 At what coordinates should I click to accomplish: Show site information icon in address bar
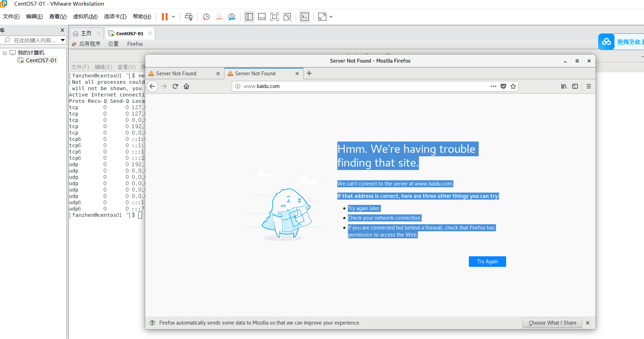(x=238, y=86)
